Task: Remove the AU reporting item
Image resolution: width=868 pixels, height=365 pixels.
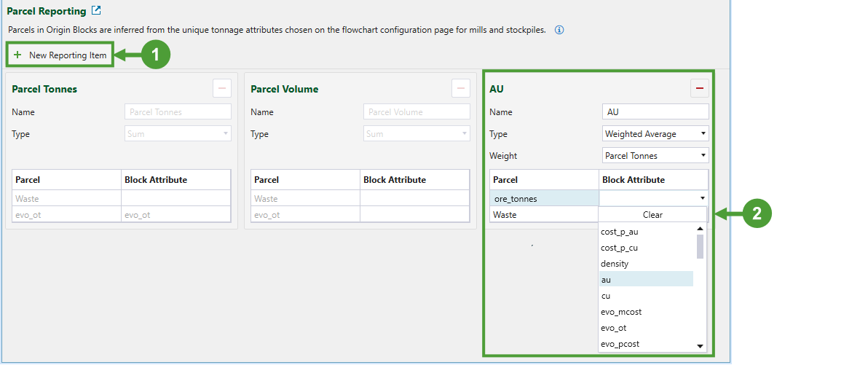Action: (x=699, y=88)
